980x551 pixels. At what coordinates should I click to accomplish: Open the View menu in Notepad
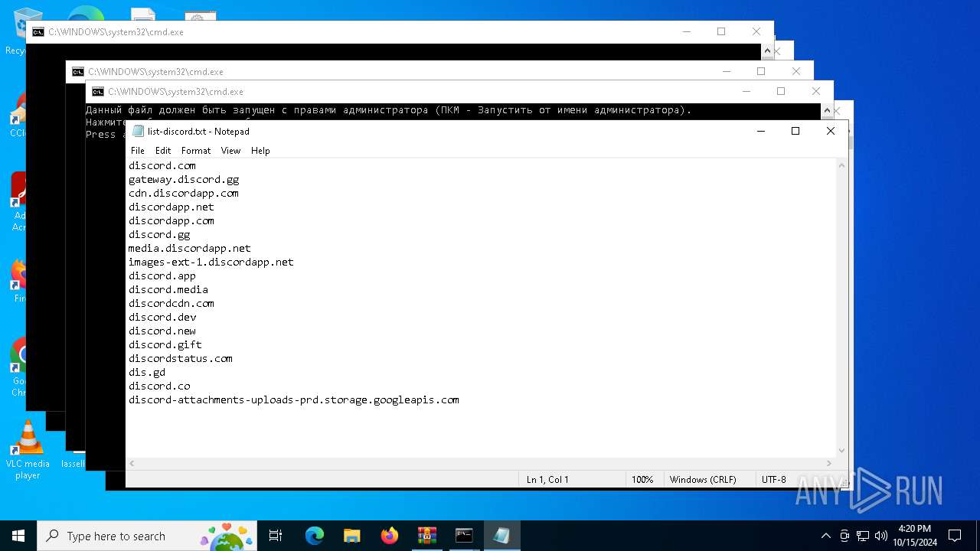tap(231, 151)
